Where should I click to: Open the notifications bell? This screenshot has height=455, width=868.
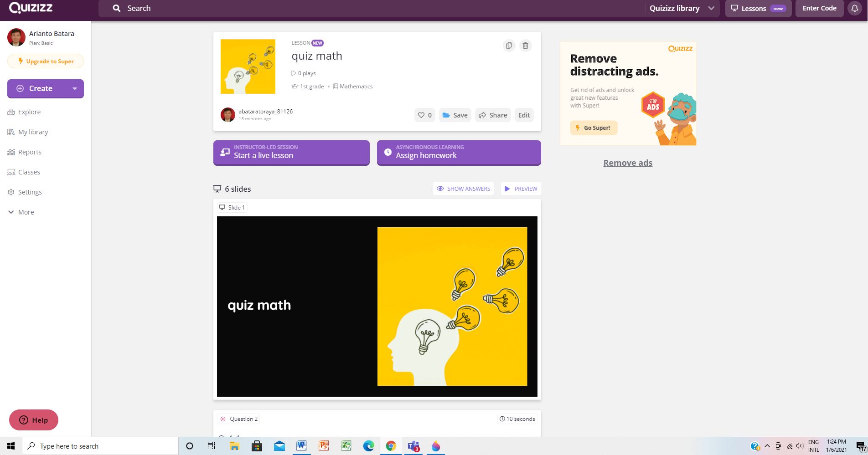pos(855,8)
